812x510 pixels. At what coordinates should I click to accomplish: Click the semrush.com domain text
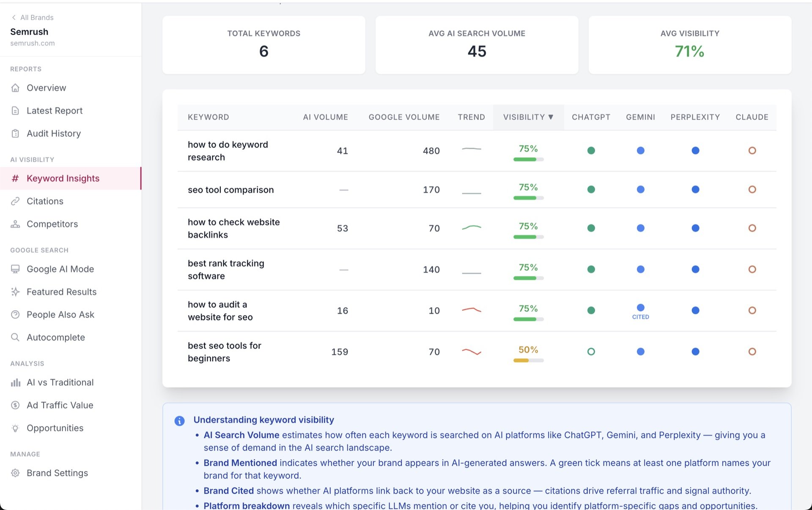pos(33,43)
